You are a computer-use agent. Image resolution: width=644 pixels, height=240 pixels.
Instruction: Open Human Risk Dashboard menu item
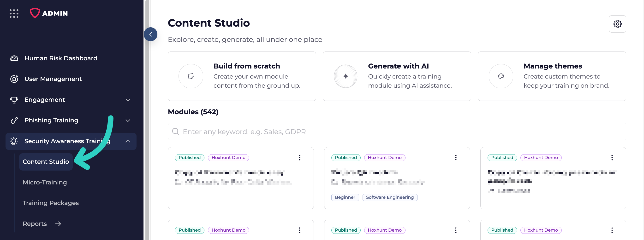point(61,58)
